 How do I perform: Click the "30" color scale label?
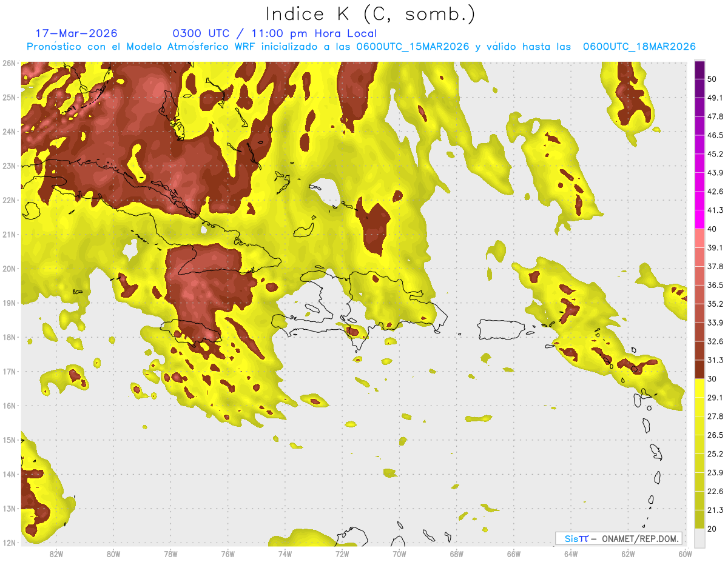pos(713,379)
